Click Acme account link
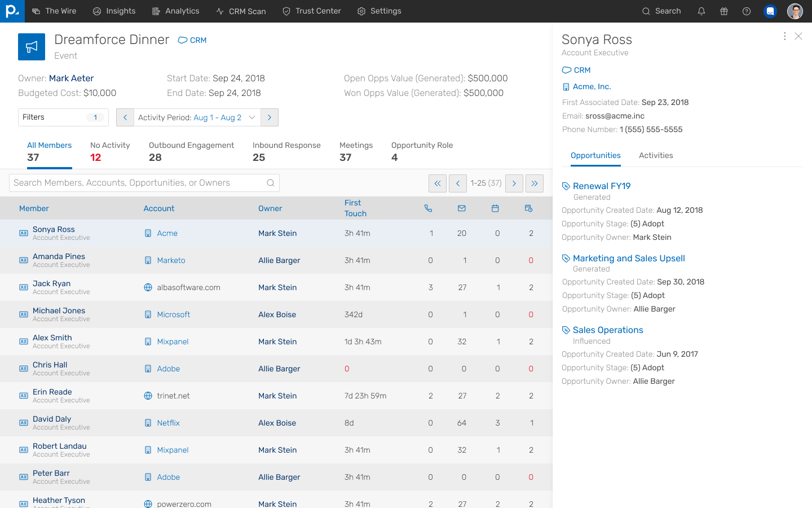The image size is (812, 508). [167, 233]
